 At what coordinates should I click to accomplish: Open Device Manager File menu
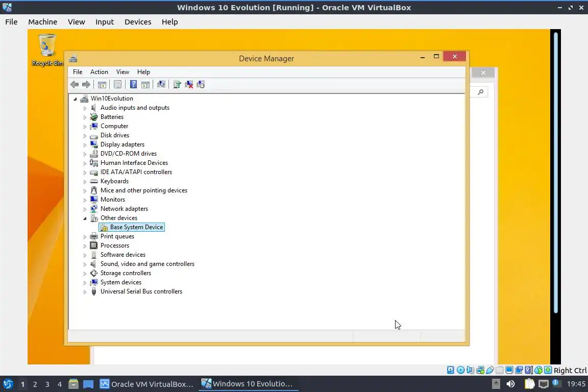(78, 71)
